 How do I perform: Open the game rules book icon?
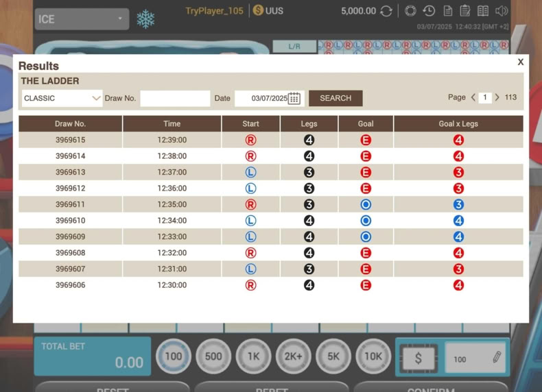click(x=483, y=11)
